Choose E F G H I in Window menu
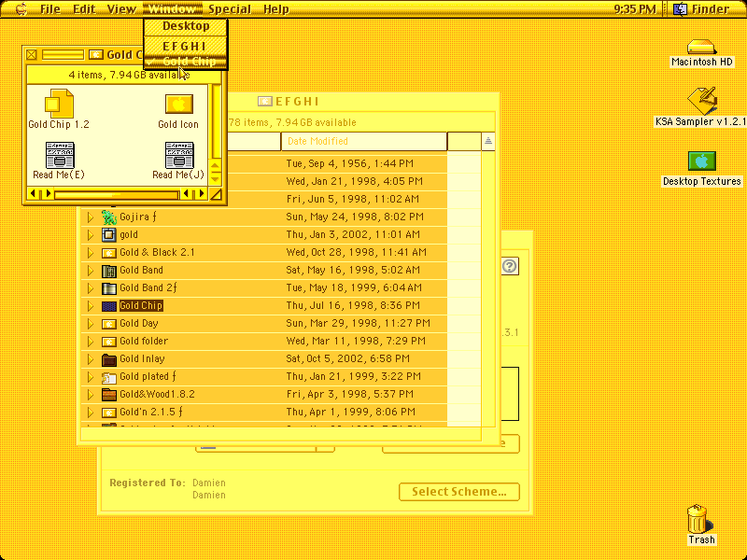This screenshot has height=560, width=747. click(x=186, y=46)
